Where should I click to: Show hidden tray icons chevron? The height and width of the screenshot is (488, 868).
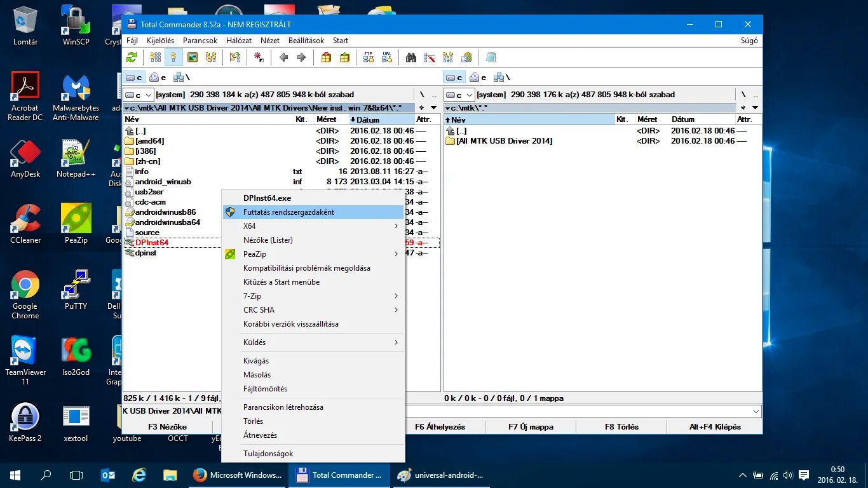click(x=743, y=475)
